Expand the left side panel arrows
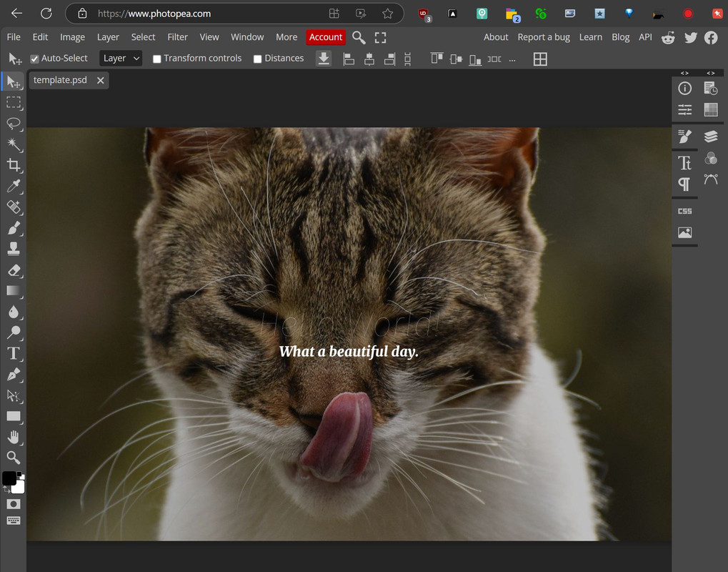 pyautogui.click(x=684, y=73)
